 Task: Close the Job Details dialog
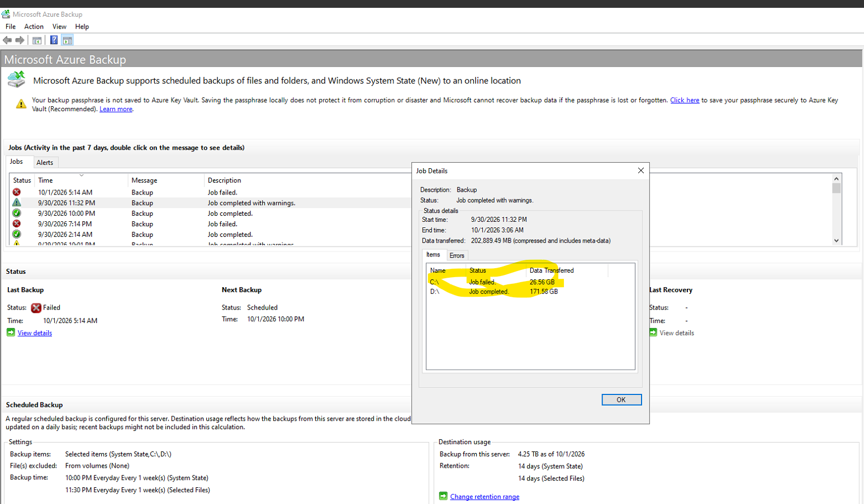[641, 170]
